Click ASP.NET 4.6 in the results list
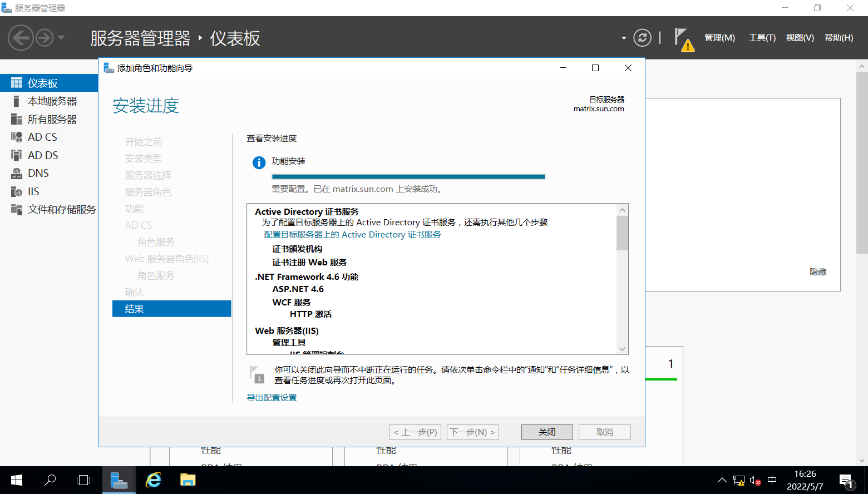This screenshot has height=494, width=868. pos(298,289)
